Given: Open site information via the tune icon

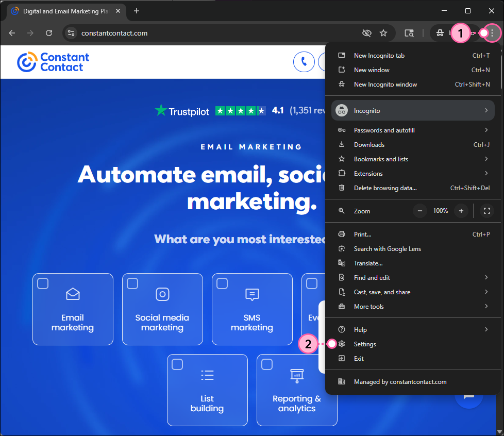Looking at the screenshot, I should (70, 32).
